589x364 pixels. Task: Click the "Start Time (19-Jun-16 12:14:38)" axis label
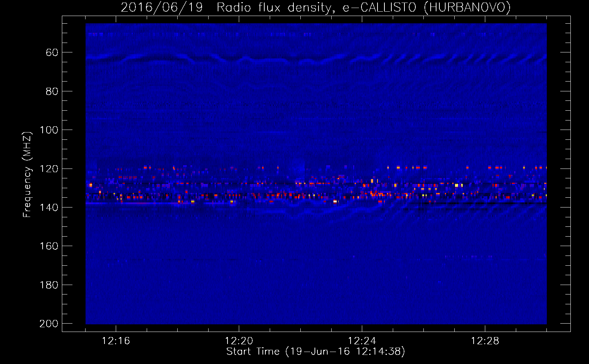tap(316, 352)
